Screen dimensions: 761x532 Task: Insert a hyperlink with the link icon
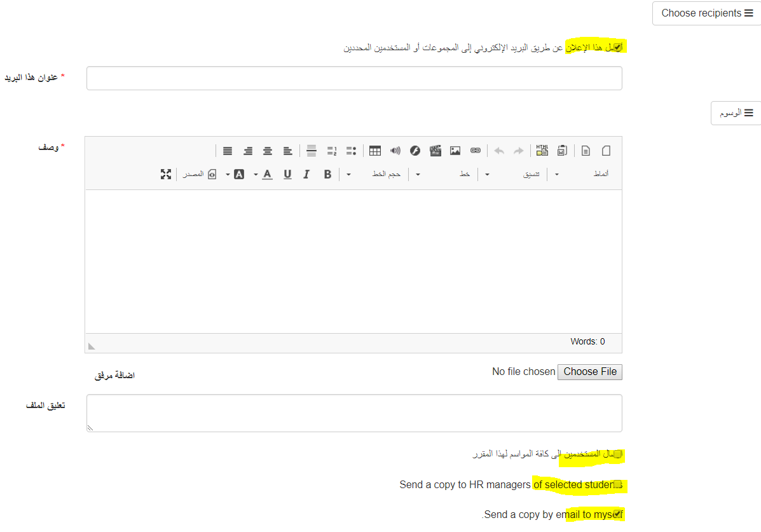476,151
